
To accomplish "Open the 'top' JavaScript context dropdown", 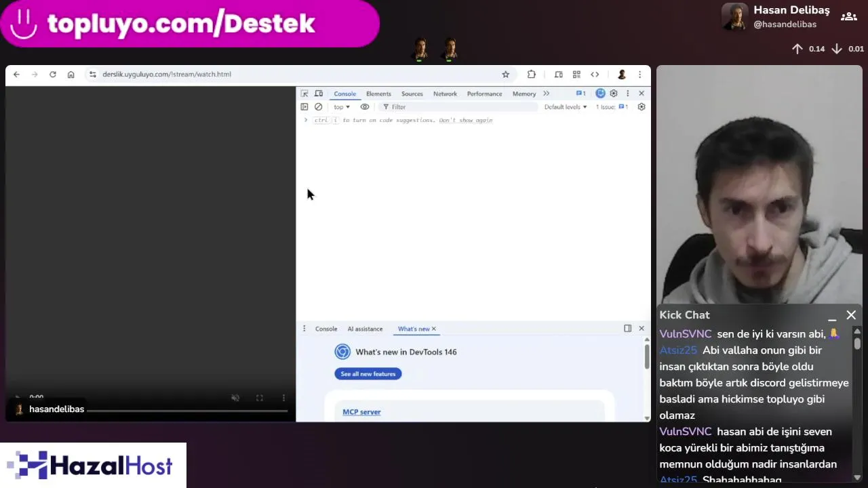I will 341,107.
